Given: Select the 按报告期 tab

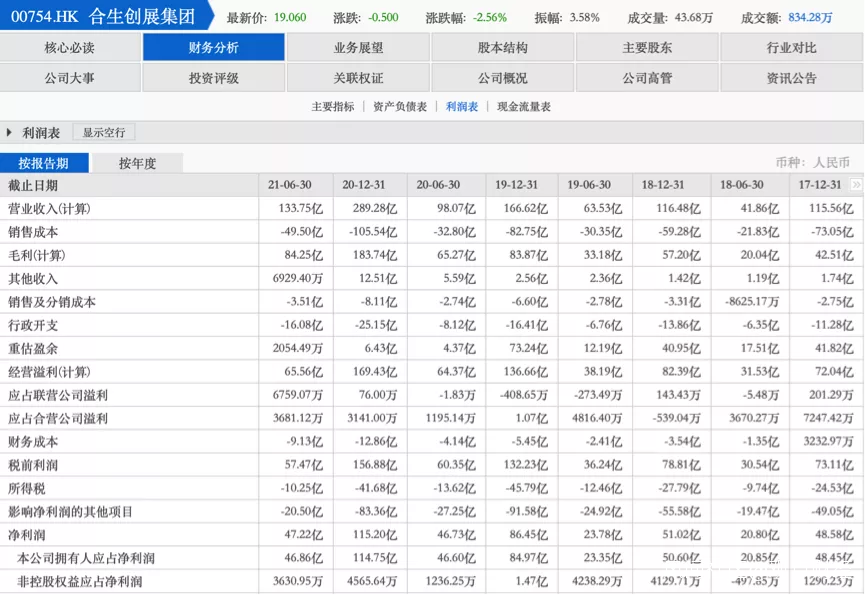Looking at the screenshot, I should click(x=44, y=164).
